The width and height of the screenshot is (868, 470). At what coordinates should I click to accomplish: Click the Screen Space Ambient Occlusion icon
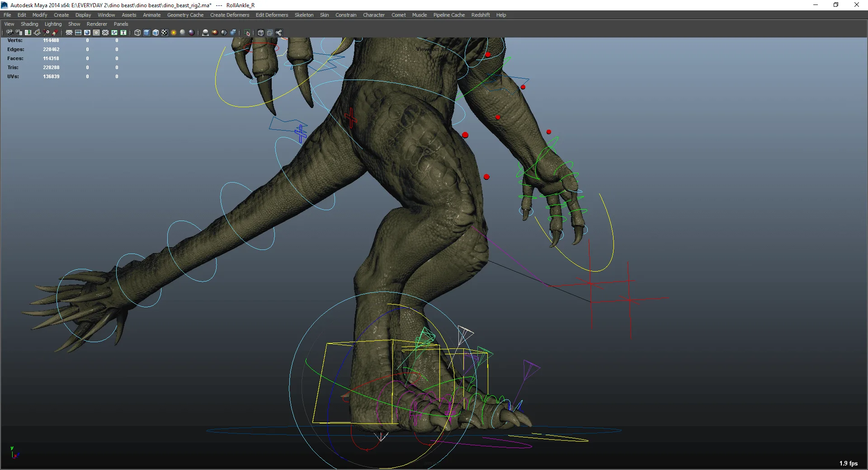[206, 33]
